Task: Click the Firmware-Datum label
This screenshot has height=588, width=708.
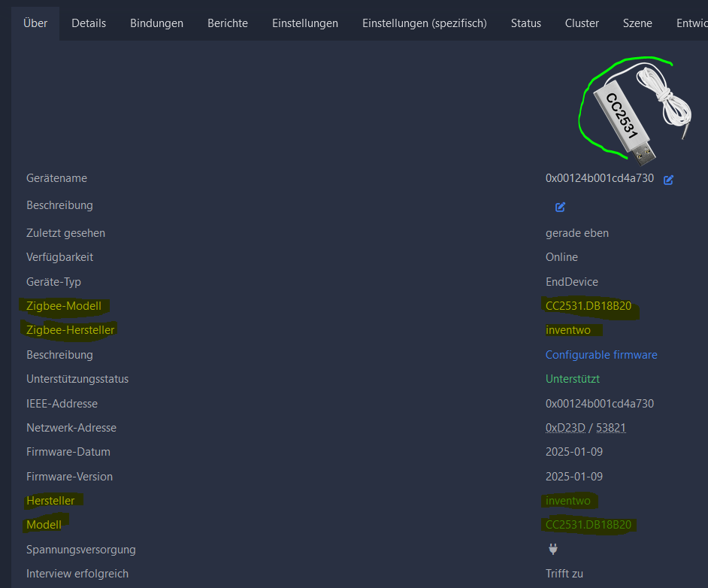Action: (68, 452)
